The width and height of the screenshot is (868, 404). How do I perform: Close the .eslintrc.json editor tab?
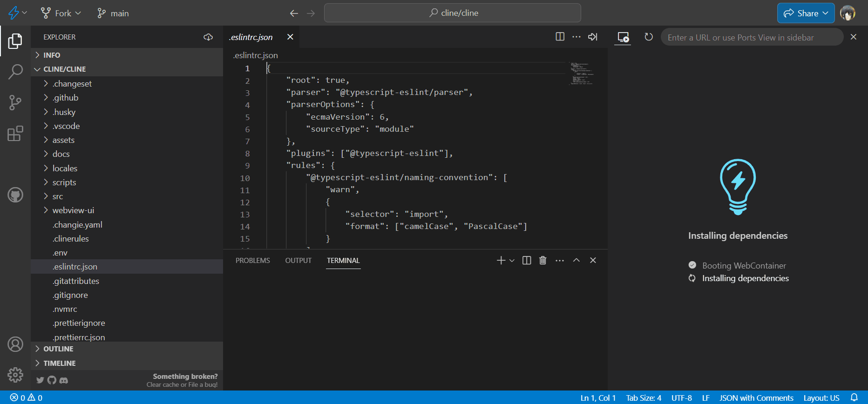(290, 37)
